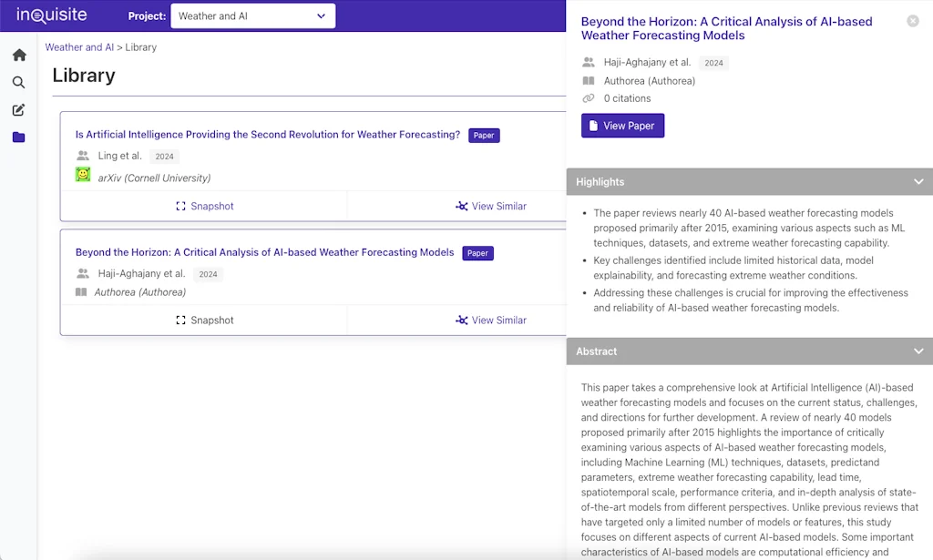This screenshot has height=560, width=933.
Task: Close the paper details panel
Action: tap(912, 21)
